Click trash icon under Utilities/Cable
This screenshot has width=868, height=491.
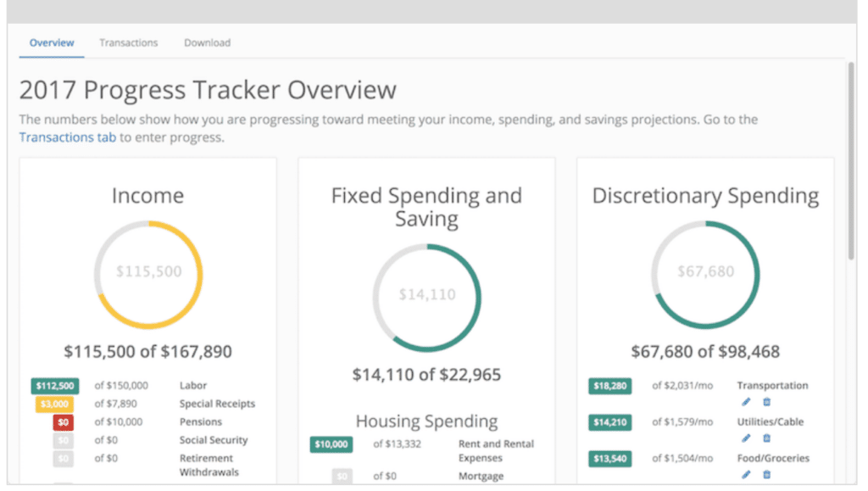(766, 438)
